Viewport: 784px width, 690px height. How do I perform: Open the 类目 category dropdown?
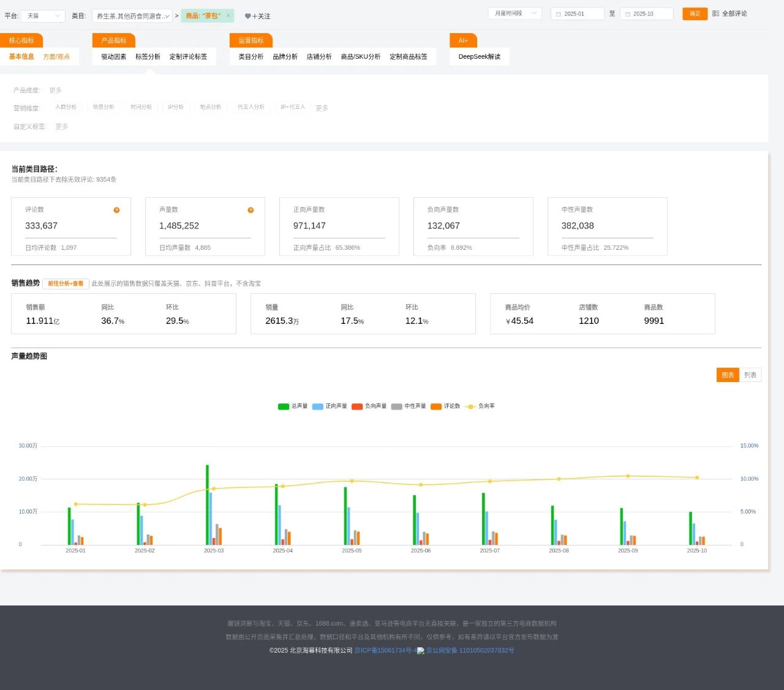coord(132,16)
